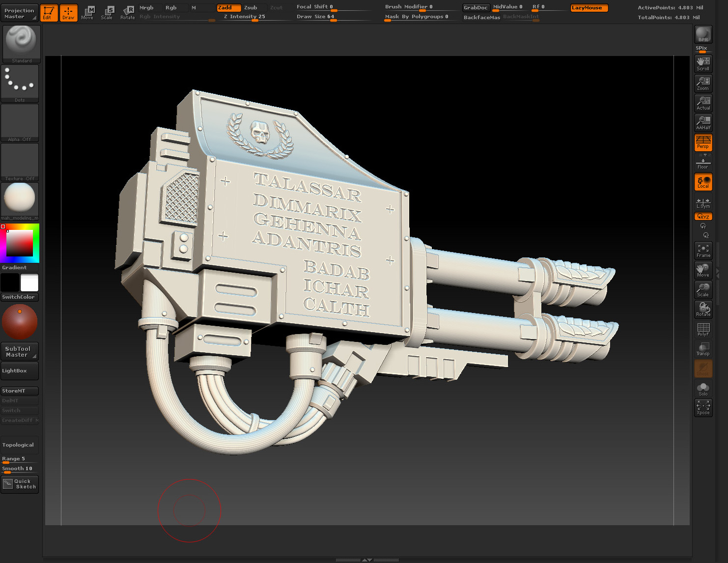Switch to Zsub sculpting mode
The height and width of the screenshot is (563, 728).
255,8
